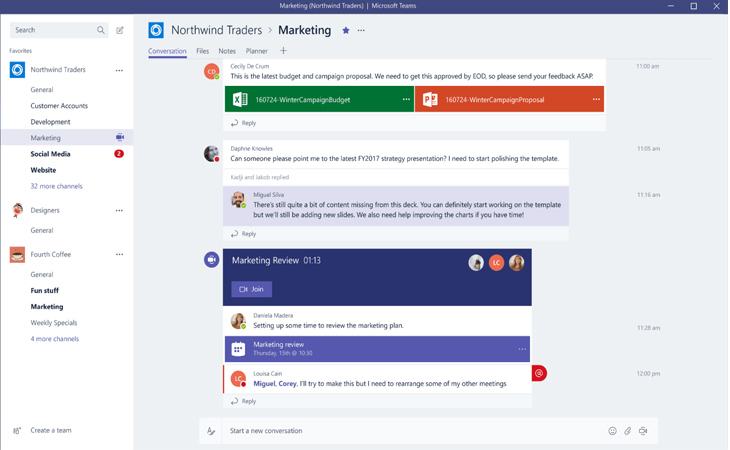Click Create a team link
730x450 pixels.
51,430
